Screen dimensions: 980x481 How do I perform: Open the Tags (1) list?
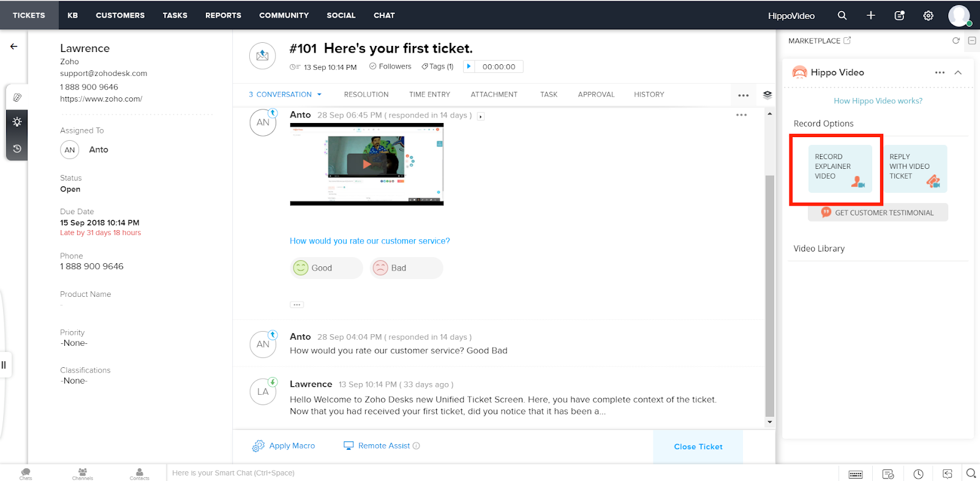click(x=437, y=66)
